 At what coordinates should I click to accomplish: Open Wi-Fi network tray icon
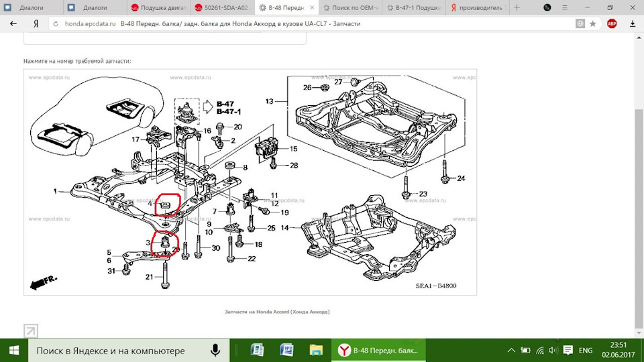pyautogui.click(x=540, y=351)
